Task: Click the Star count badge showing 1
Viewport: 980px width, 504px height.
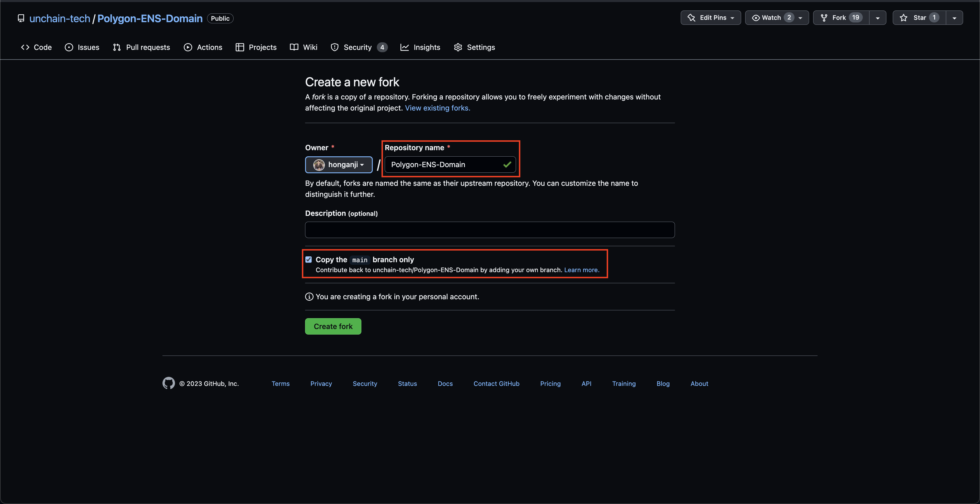Action: 934,17
